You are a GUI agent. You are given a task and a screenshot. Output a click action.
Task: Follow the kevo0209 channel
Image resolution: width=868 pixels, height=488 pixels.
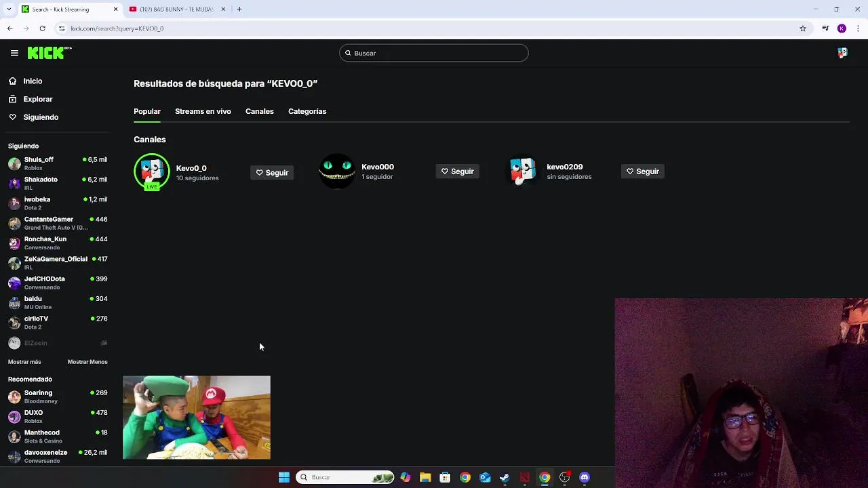(x=642, y=171)
